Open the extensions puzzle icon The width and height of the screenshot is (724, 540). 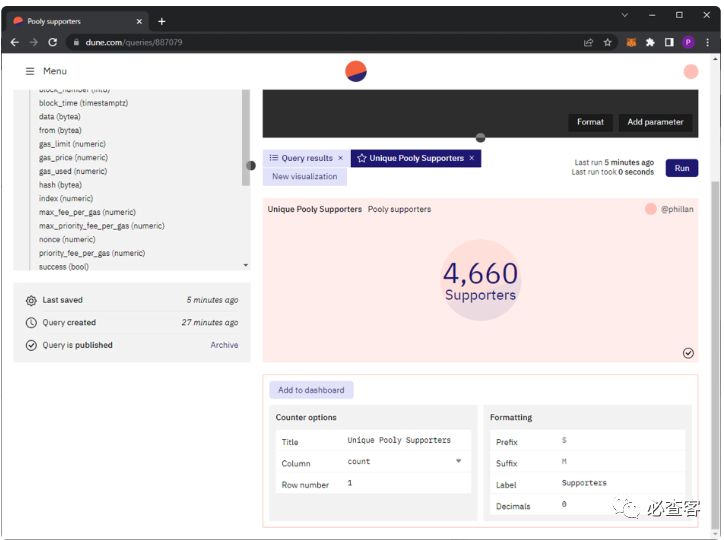click(x=650, y=42)
